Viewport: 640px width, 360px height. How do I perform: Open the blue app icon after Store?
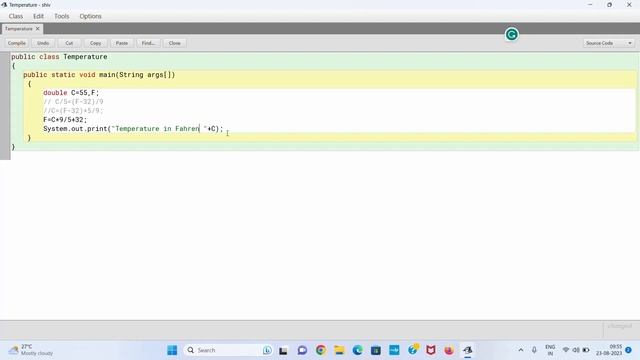point(394,350)
